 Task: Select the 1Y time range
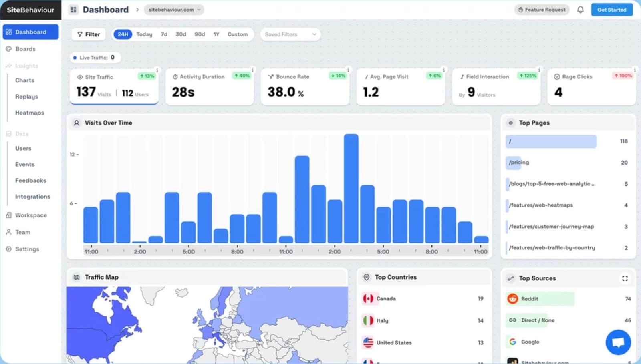(216, 34)
